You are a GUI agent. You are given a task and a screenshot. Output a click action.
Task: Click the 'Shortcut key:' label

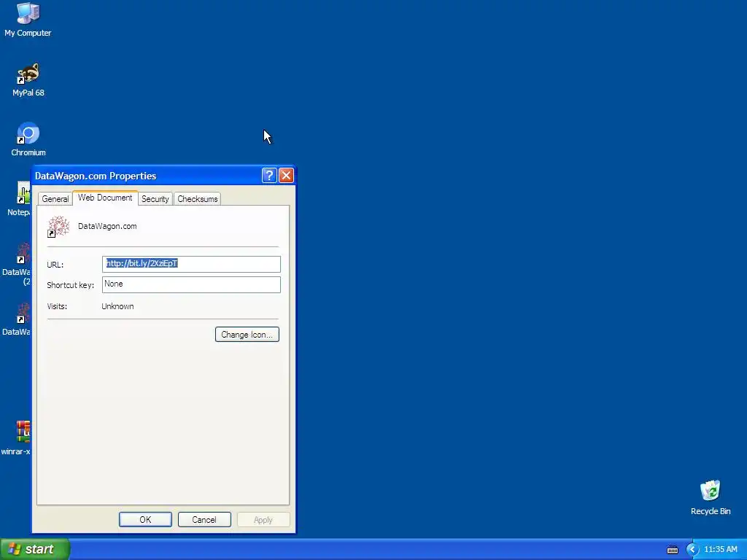[71, 285]
